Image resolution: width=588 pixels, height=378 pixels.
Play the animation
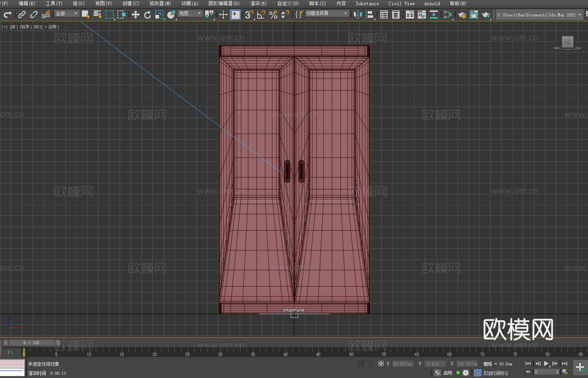point(546,364)
